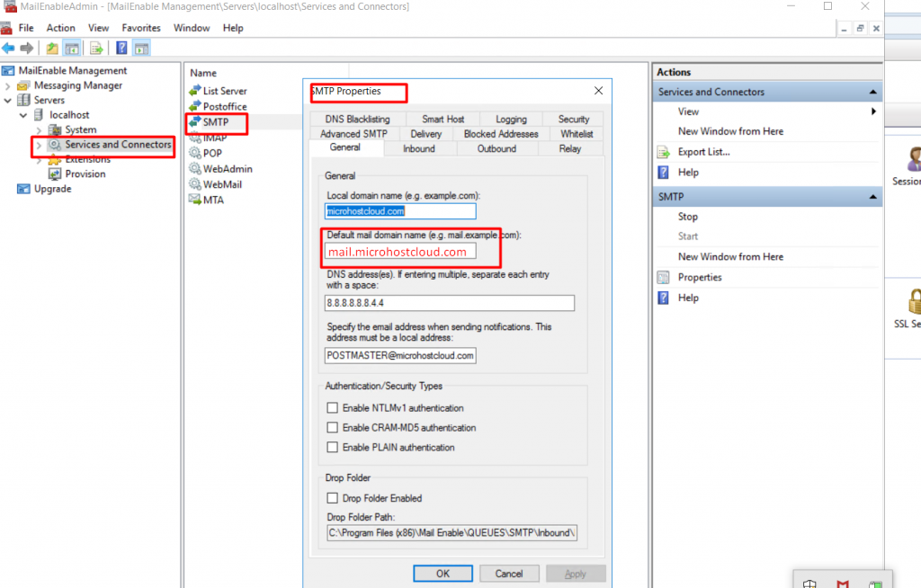Switch to the Blocked Addresses tab
This screenshot has height=588, width=921.
coord(501,134)
